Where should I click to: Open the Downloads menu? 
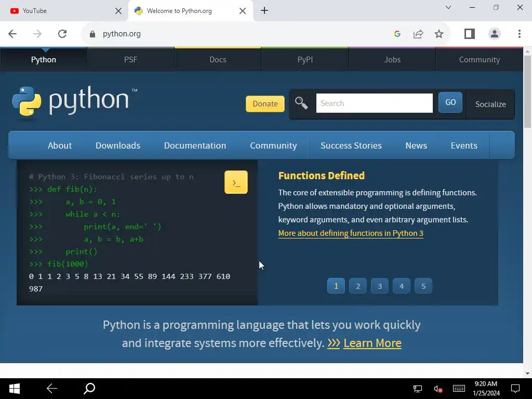pyautogui.click(x=118, y=145)
